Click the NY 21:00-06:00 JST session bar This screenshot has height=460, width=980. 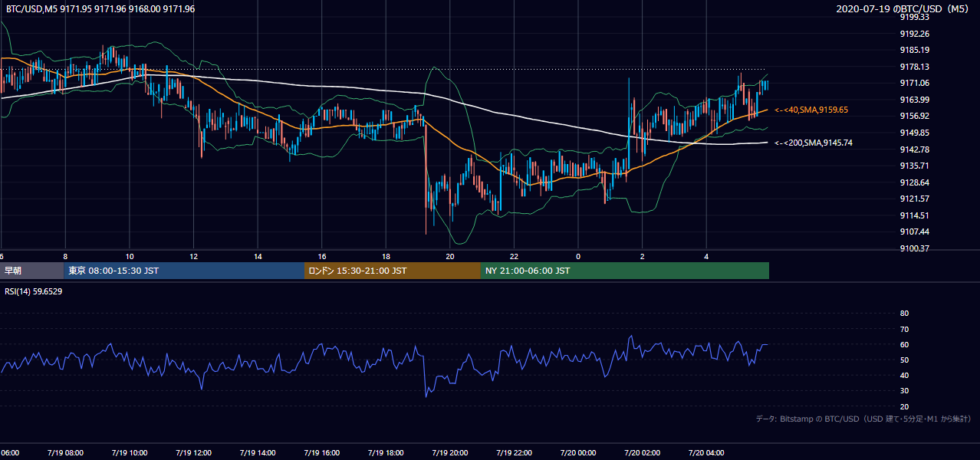tap(625, 271)
